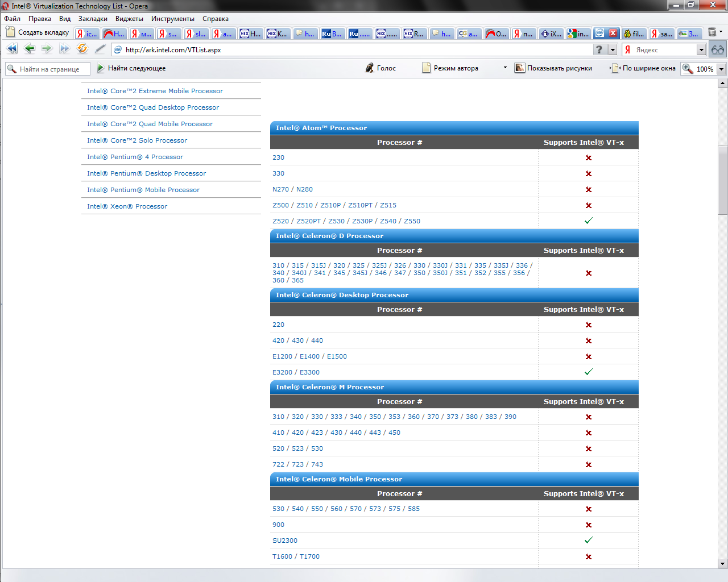Click the Celeron Mobile 900 link
The image size is (728, 582).
[278, 525]
